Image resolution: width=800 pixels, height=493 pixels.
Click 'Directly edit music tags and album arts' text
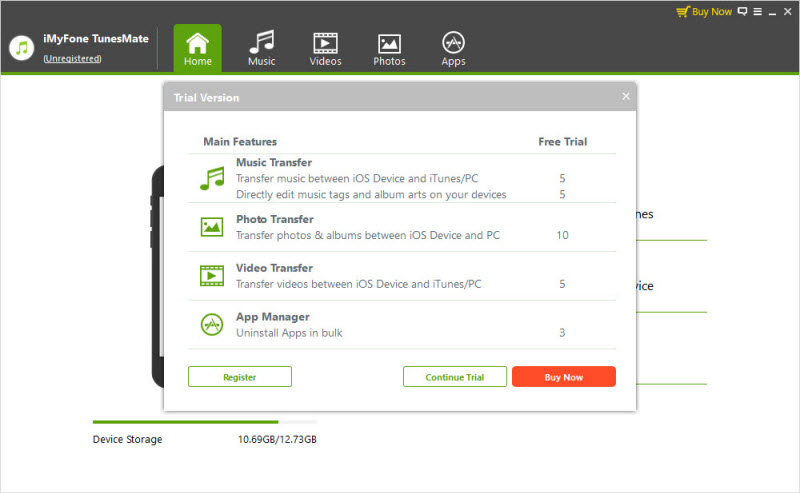click(x=371, y=194)
